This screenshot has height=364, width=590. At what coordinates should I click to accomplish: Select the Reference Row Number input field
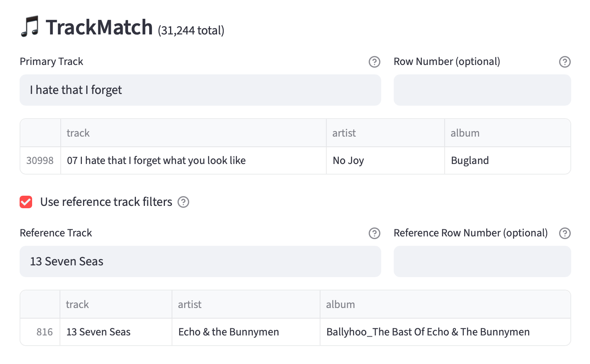[x=482, y=261]
